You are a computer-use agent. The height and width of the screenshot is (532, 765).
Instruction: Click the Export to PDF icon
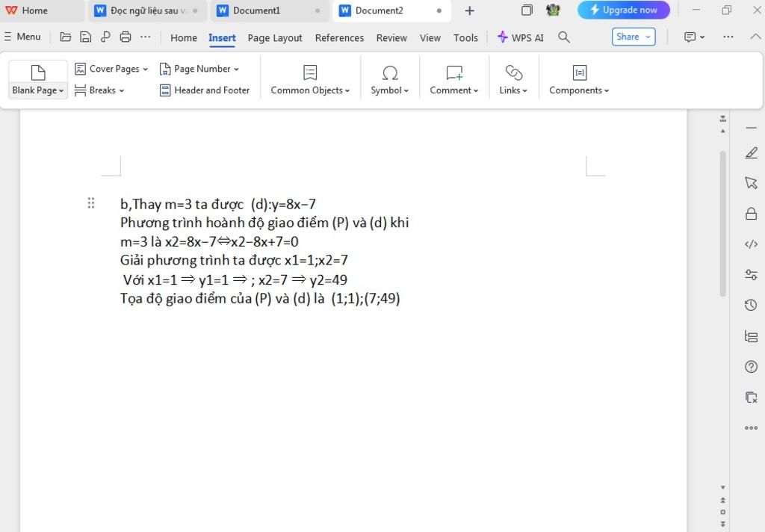coord(105,37)
